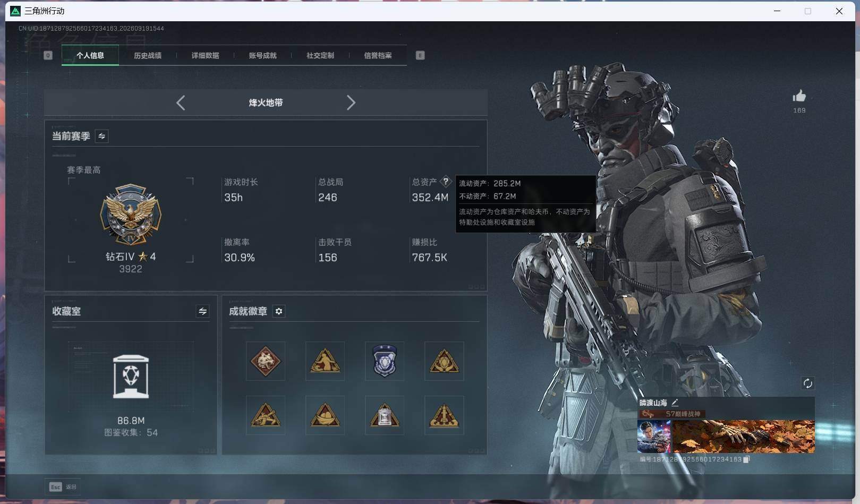Open the 个人信息 tab
The image size is (860, 504).
(90, 55)
